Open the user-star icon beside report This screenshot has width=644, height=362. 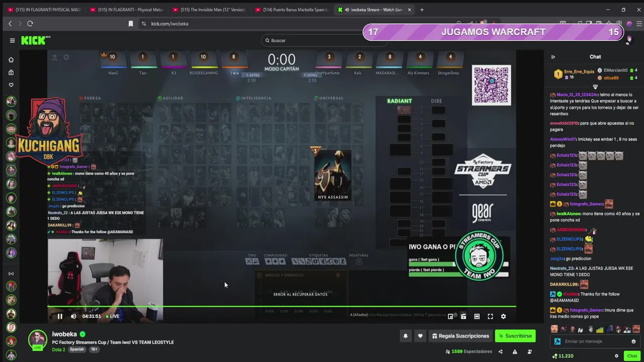click(x=529, y=351)
